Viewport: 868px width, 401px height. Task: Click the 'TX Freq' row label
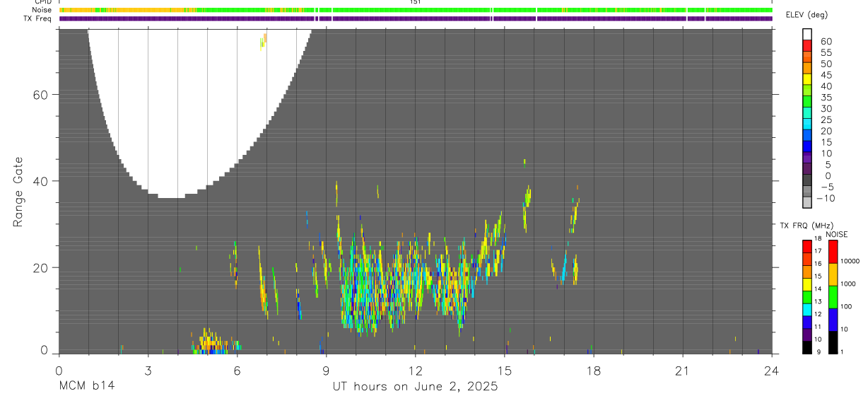coord(38,18)
